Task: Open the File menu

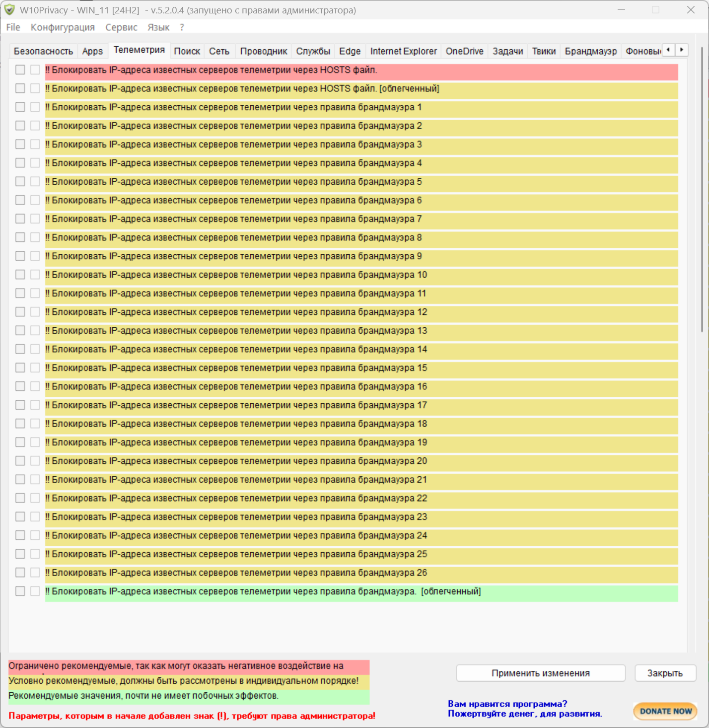Action: tap(13, 27)
